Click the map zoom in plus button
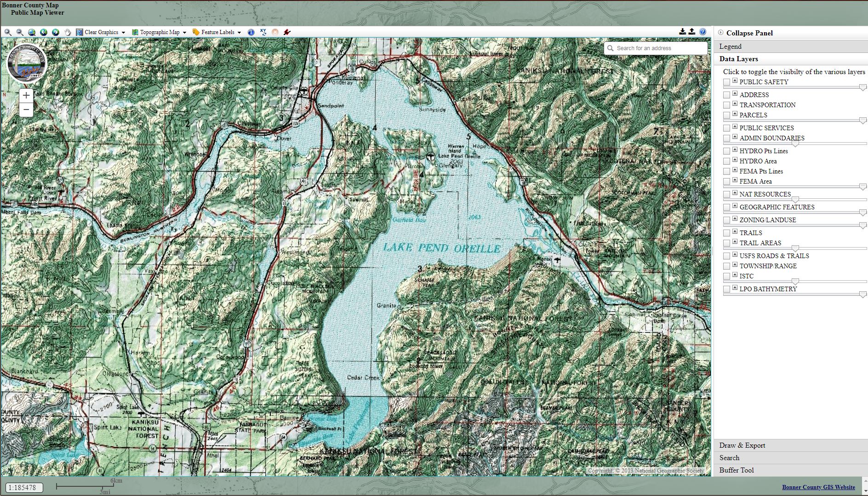868x496 pixels. [x=26, y=96]
